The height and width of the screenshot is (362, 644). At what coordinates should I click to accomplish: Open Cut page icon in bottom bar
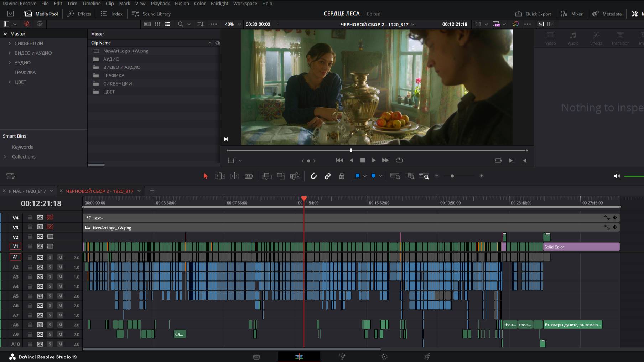pos(256,357)
